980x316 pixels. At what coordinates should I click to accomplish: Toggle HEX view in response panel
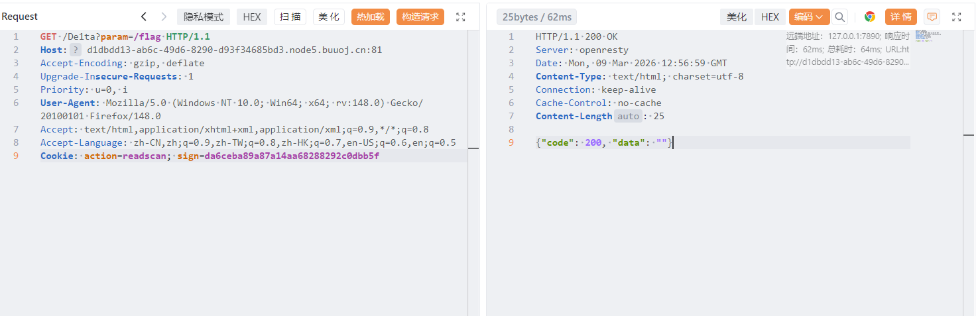coord(770,17)
